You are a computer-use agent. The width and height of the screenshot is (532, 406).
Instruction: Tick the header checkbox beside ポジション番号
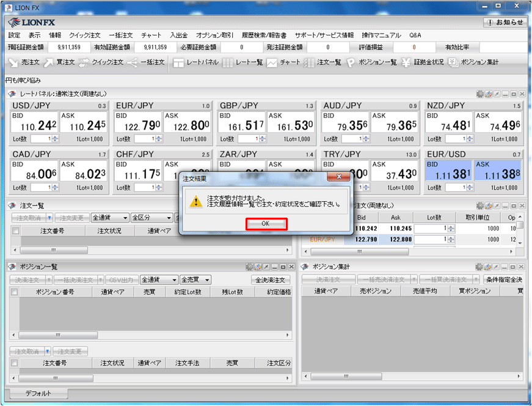(x=14, y=292)
